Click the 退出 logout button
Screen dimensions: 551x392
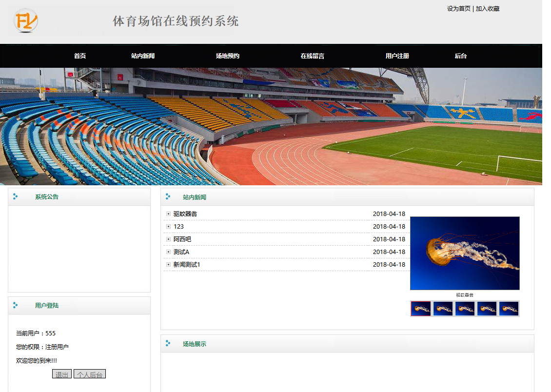tap(62, 374)
